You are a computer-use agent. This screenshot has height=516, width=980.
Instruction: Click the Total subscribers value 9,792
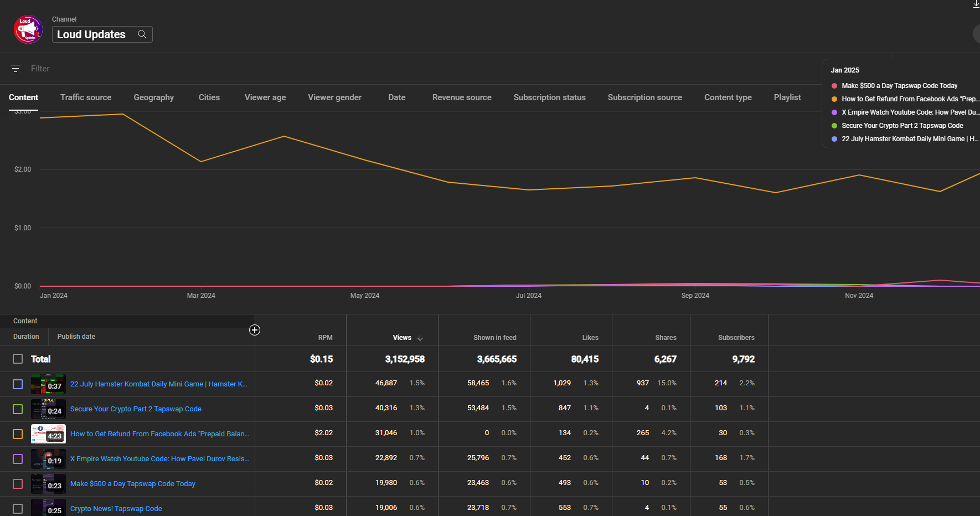pos(744,359)
